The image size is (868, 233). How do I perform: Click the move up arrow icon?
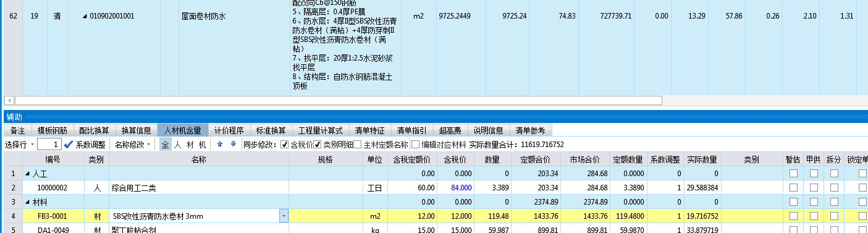[219, 145]
